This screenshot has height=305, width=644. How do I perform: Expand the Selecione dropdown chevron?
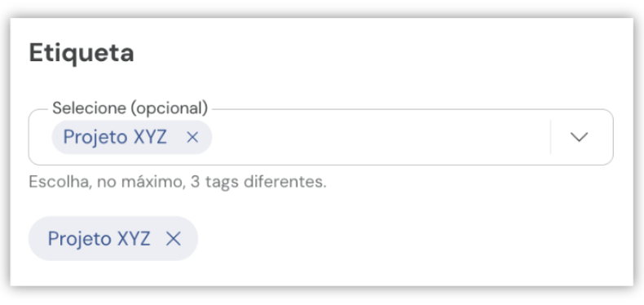[x=579, y=137]
